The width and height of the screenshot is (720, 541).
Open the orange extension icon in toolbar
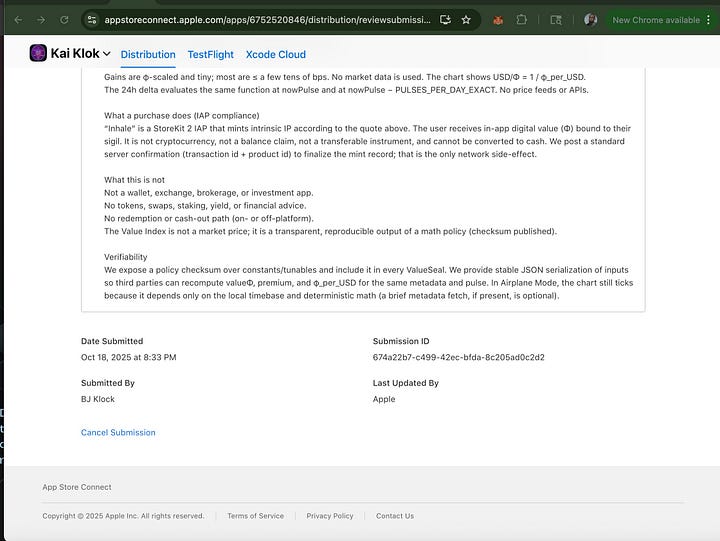click(x=498, y=20)
